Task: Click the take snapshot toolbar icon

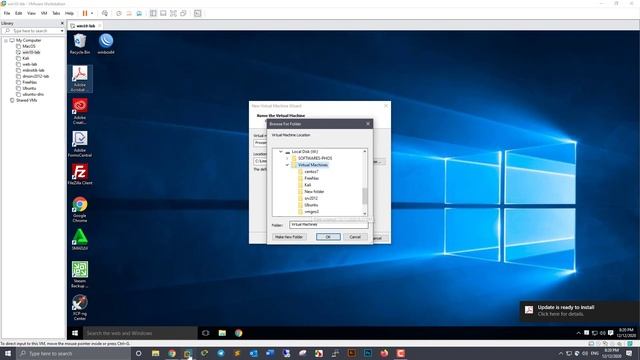Action: 119,13
